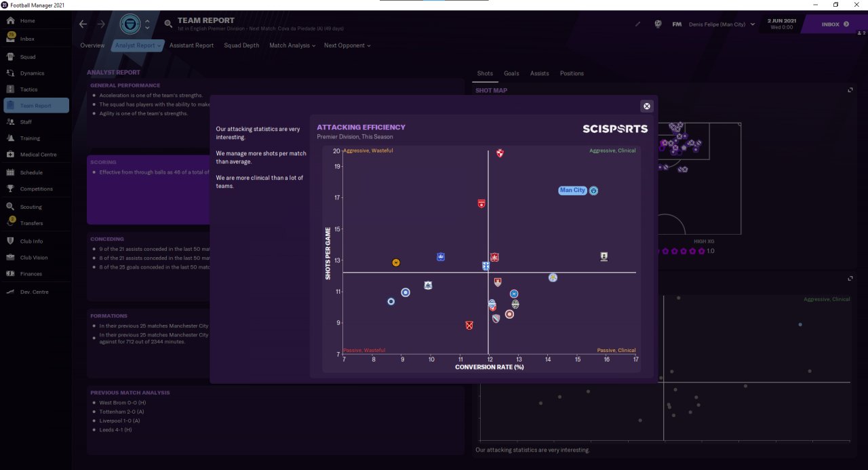View the Schedule

tap(31, 173)
